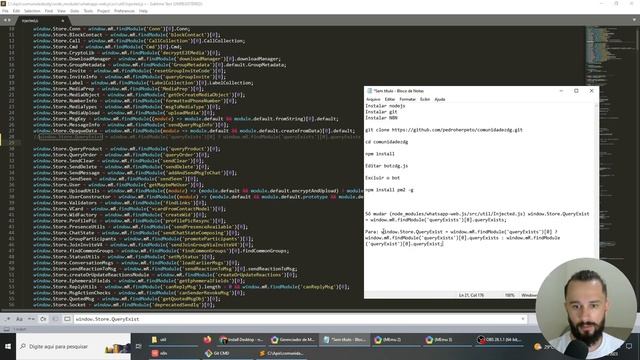Toggle whole word option in find bar
The width and height of the screenshot is (640, 360).
pyautogui.click(x=31, y=319)
